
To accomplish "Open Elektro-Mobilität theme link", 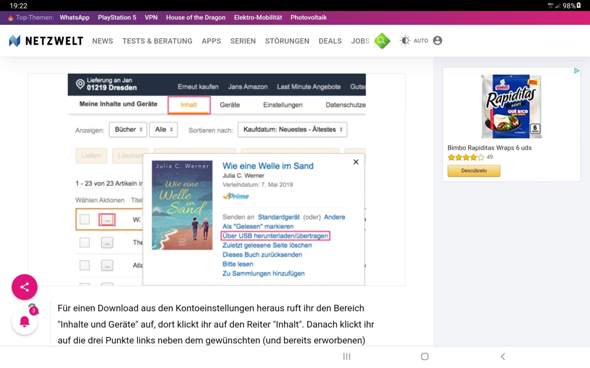I will click(258, 17).
